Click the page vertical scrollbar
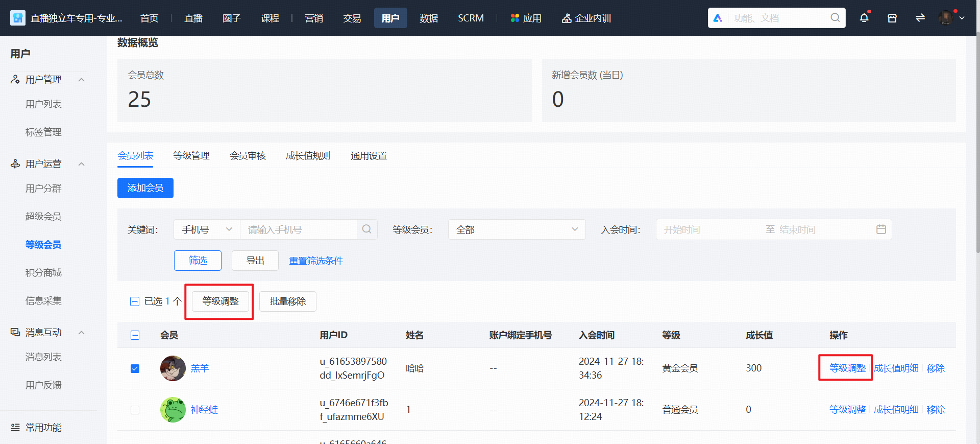The image size is (980, 444). tap(977, 143)
